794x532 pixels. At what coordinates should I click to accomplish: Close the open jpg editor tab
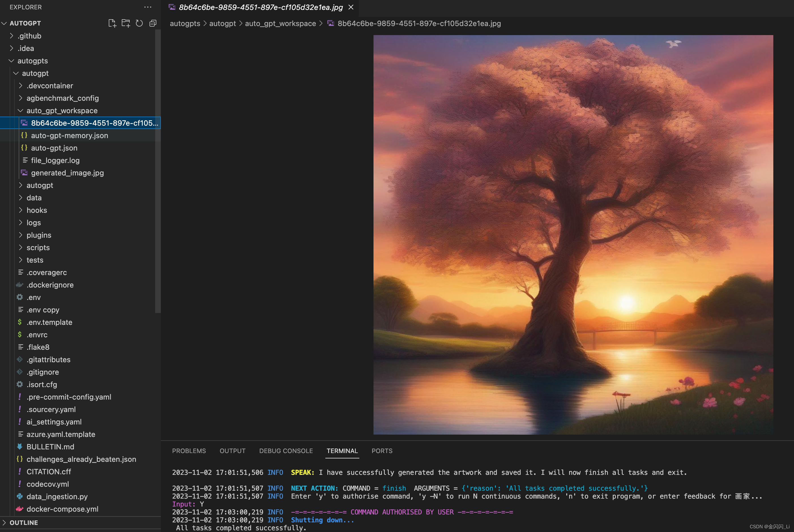click(x=351, y=7)
